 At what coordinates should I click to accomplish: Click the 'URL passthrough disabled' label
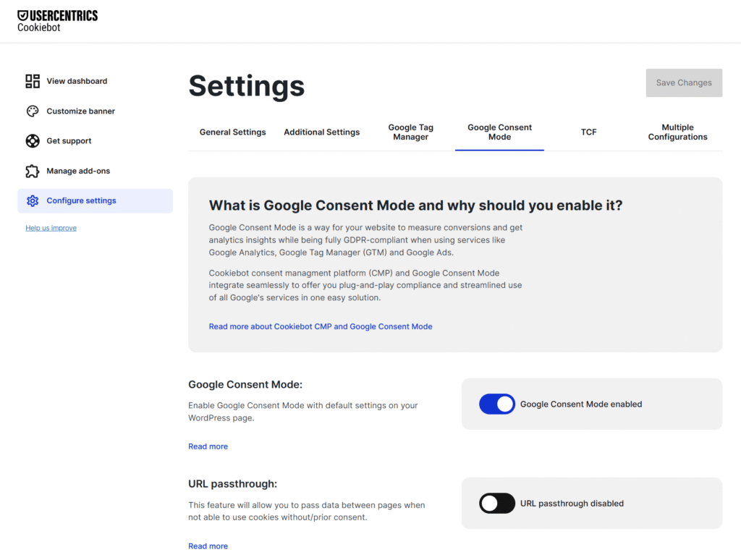[572, 504]
